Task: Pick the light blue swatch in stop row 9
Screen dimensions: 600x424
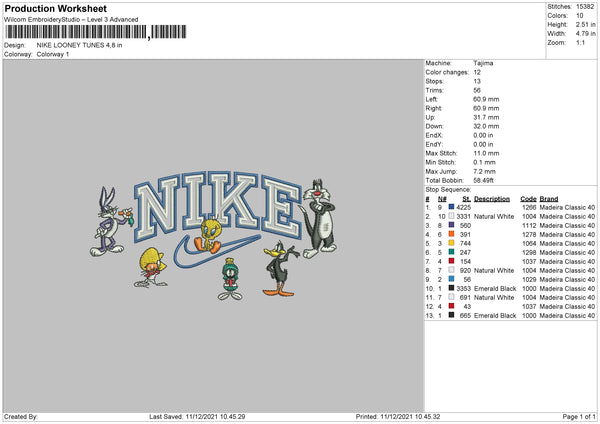Action: click(x=452, y=279)
